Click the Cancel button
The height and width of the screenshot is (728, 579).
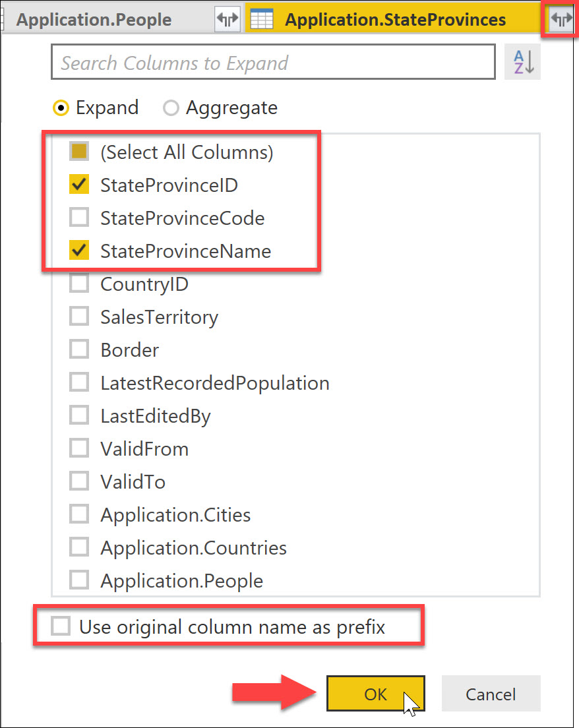pos(491,694)
